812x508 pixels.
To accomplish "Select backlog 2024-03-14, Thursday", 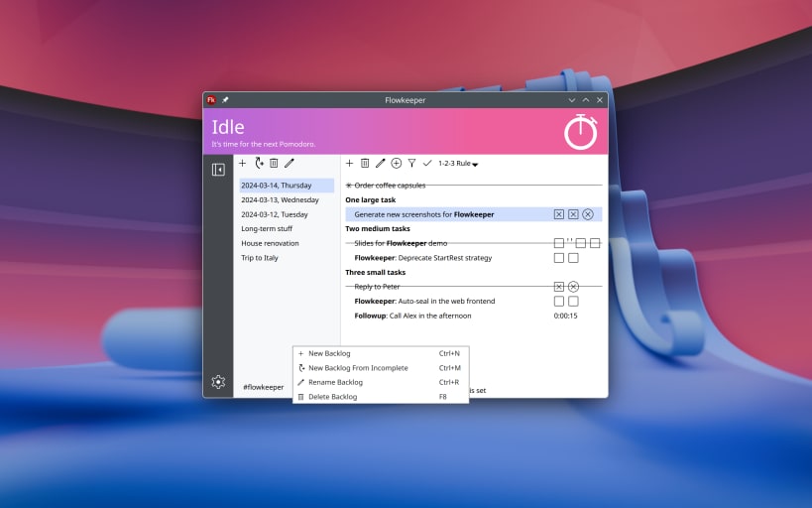I will pos(287,186).
